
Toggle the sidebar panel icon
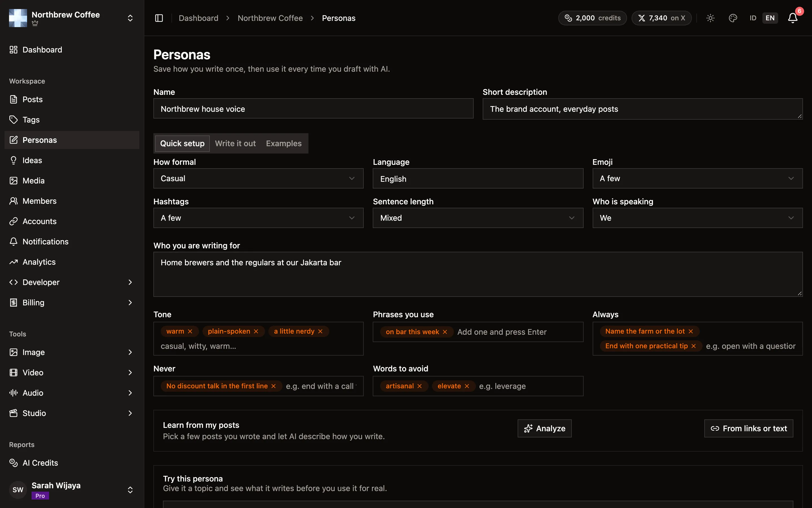click(159, 18)
